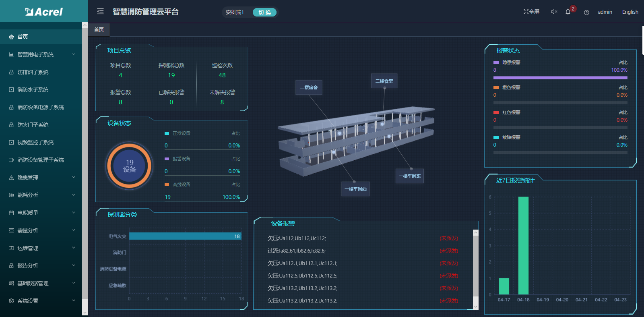Click the sidebar scroll down arrow
The width and height of the screenshot is (644, 317).
(x=85, y=313)
